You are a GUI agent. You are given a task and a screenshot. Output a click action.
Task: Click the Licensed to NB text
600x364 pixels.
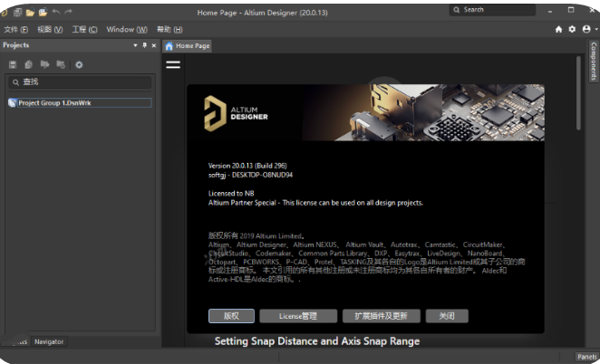click(x=231, y=194)
